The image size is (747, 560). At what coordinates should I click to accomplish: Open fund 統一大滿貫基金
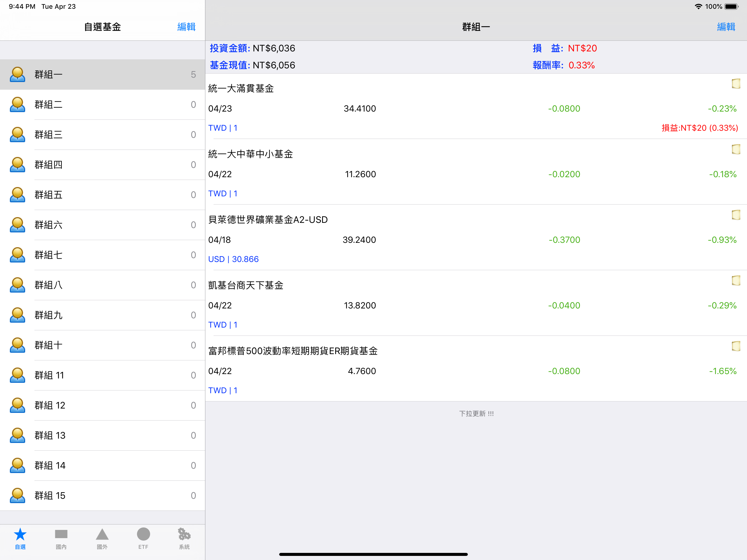pos(476,106)
